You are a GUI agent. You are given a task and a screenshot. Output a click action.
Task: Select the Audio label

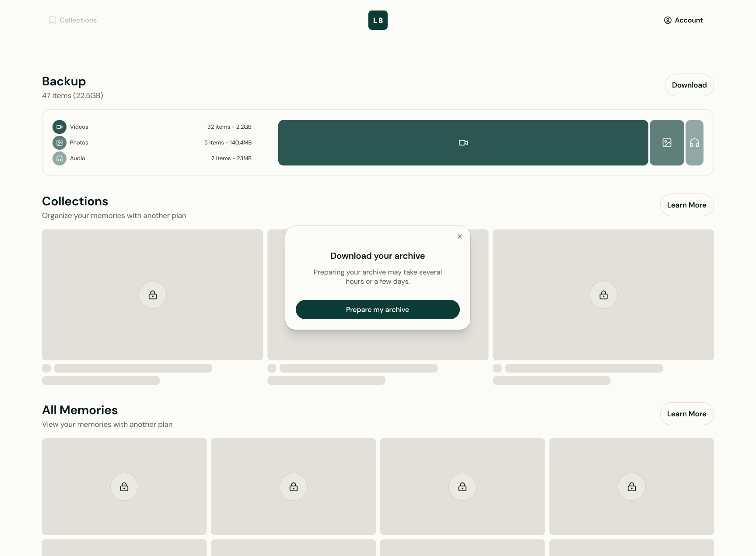[77, 158]
